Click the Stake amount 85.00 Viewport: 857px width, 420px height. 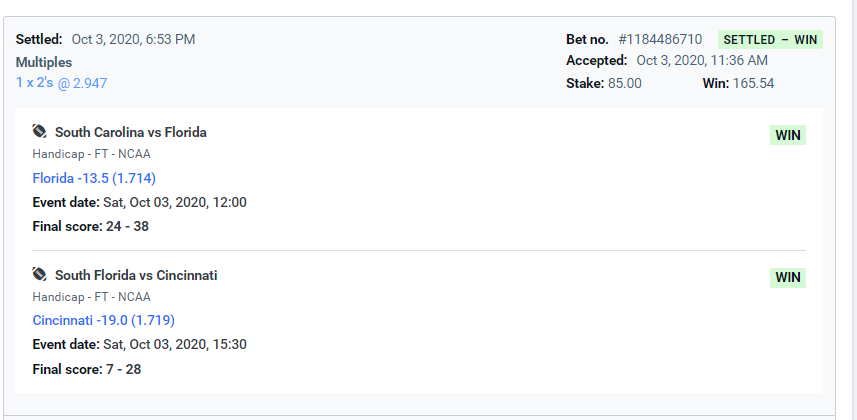625,84
